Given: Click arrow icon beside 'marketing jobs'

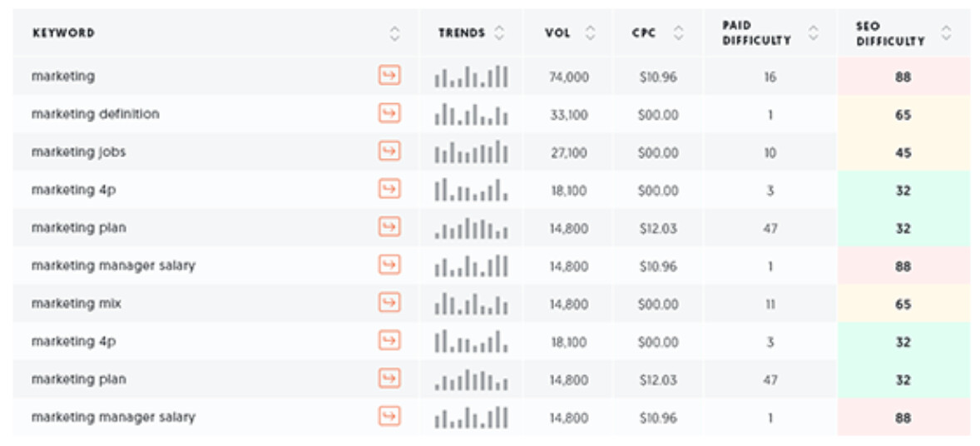Looking at the screenshot, I should pyautogui.click(x=389, y=151).
